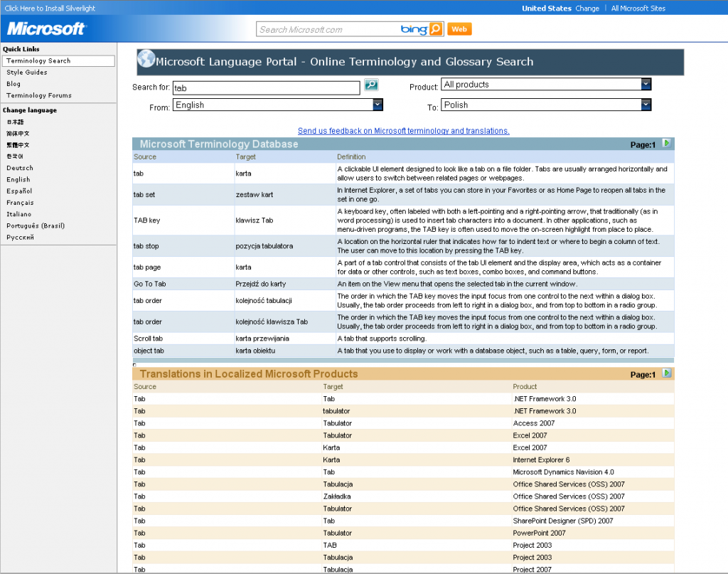Open Style Guides in Quick Links
The height and width of the screenshot is (574, 728).
click(x=27, y=73)
